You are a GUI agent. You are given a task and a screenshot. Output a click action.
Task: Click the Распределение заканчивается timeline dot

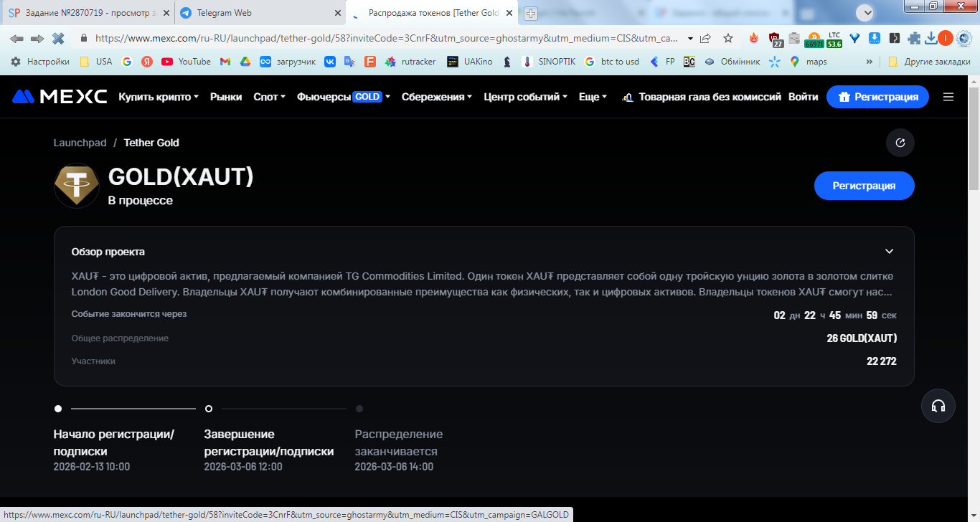tap(359, 409)
